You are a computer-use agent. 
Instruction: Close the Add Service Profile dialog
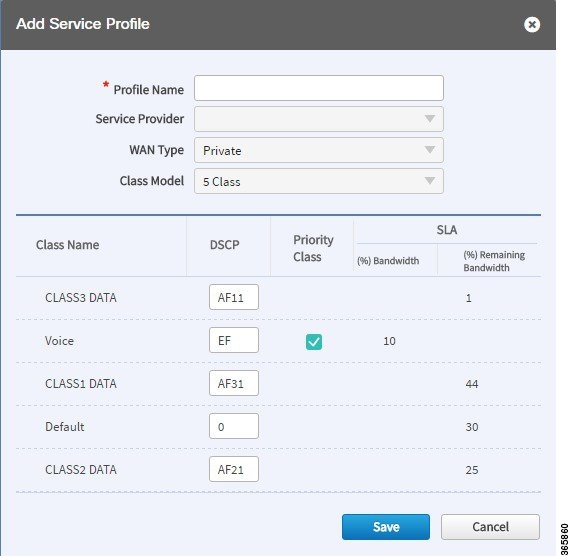click(532, 25)
